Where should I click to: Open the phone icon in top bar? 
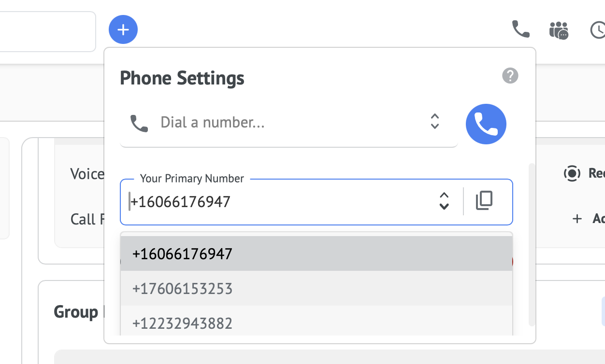tap(520, 29)
